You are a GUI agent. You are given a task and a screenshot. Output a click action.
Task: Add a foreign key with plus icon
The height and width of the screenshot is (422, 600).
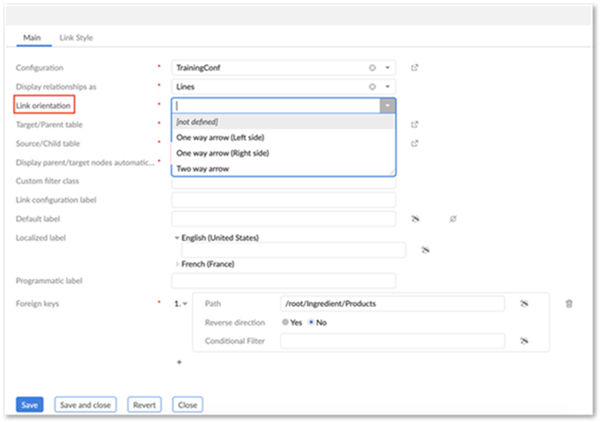(179, 362)
